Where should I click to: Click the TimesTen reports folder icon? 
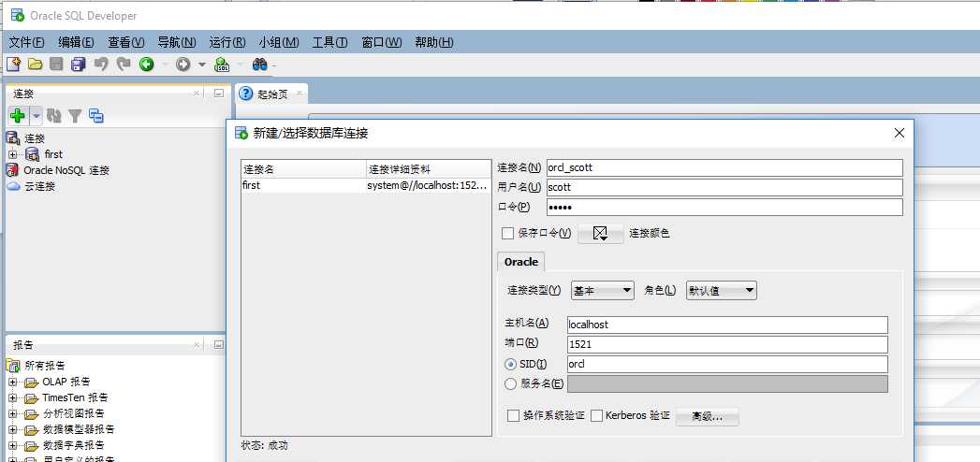[x=32, y=397]
